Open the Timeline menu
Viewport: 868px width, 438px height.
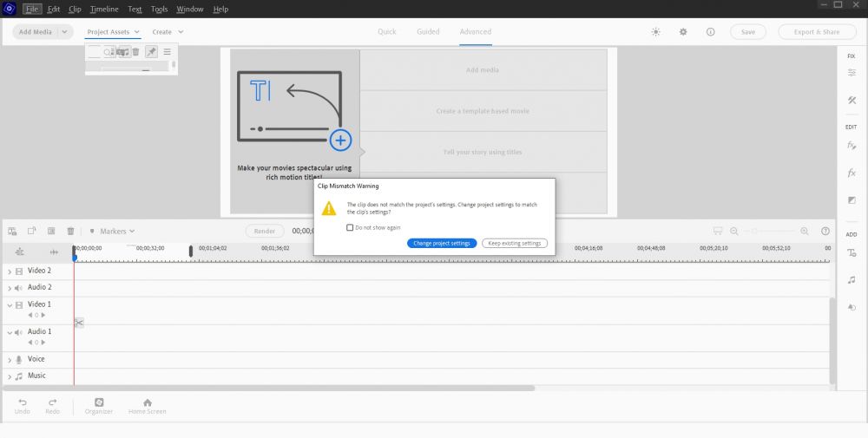pos(104,10)
